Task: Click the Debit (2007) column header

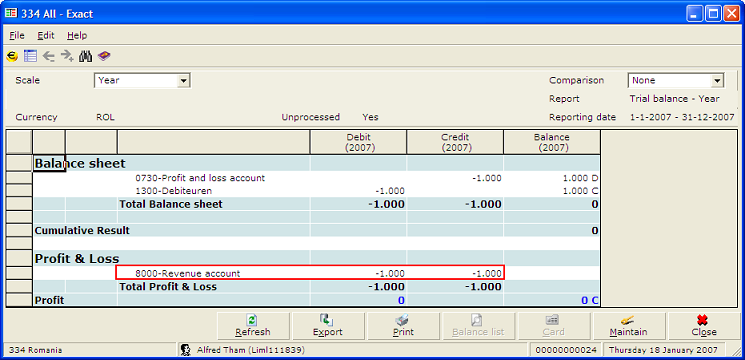Action: click(x=359, y=142)
